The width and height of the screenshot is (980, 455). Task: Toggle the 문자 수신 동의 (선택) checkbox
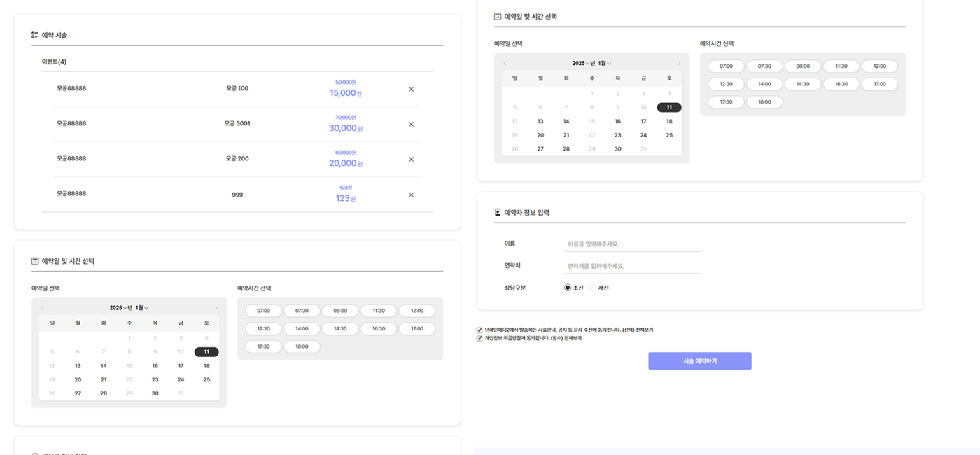(x=479, y=330)
